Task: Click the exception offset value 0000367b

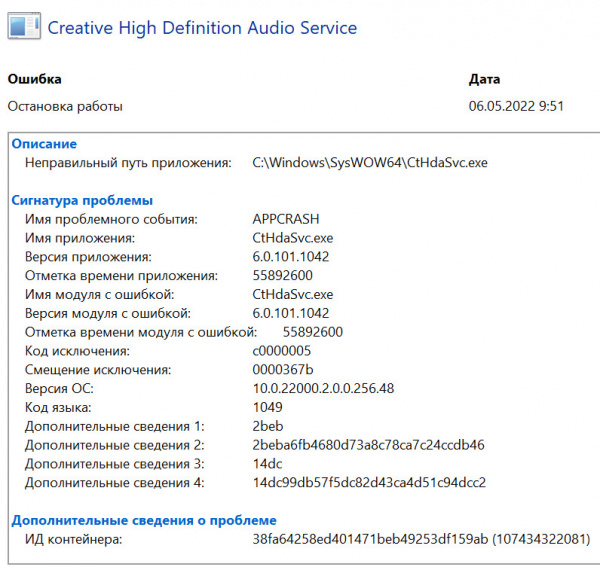Action: pyautogui.click(x=283, y=370)
